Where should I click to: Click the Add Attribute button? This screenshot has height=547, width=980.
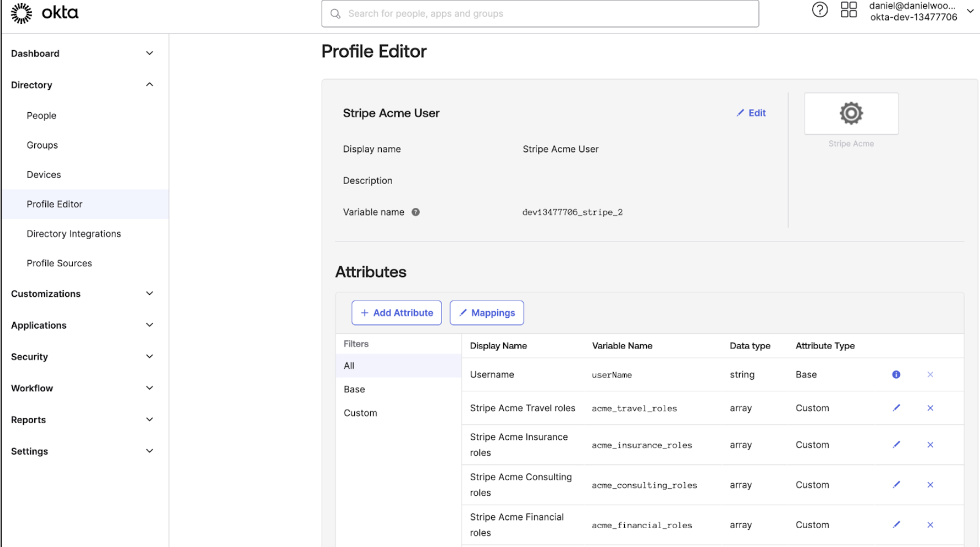click(397, 313)
